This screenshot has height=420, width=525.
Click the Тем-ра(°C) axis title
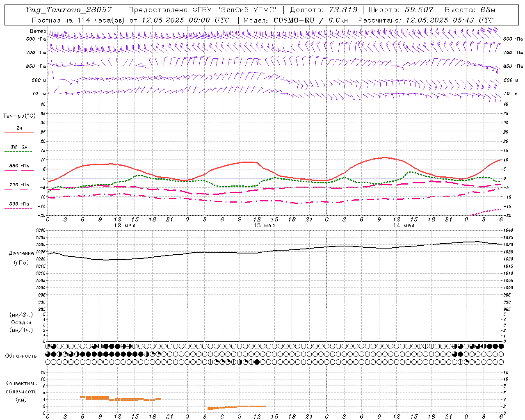pyautogui.click(x=19, y=116)
